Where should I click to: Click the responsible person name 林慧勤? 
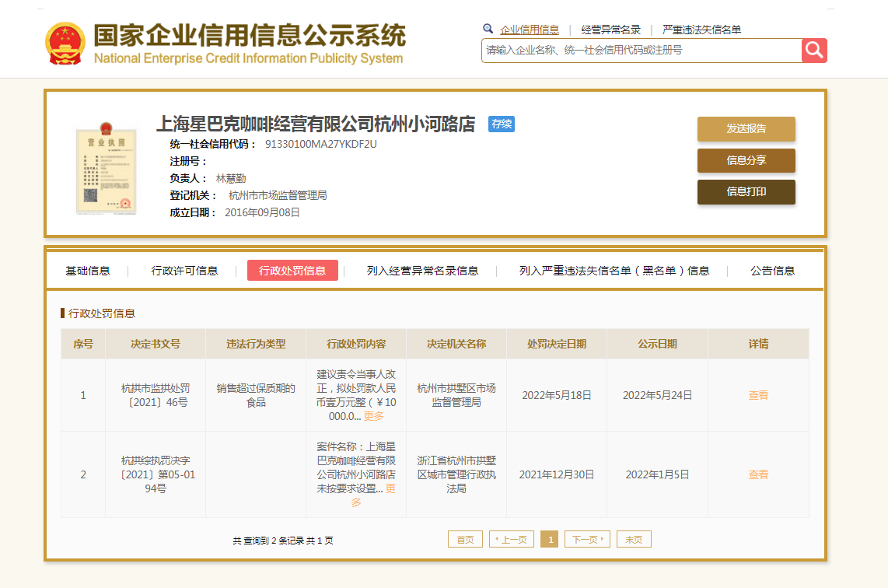[x=231, y=178]
